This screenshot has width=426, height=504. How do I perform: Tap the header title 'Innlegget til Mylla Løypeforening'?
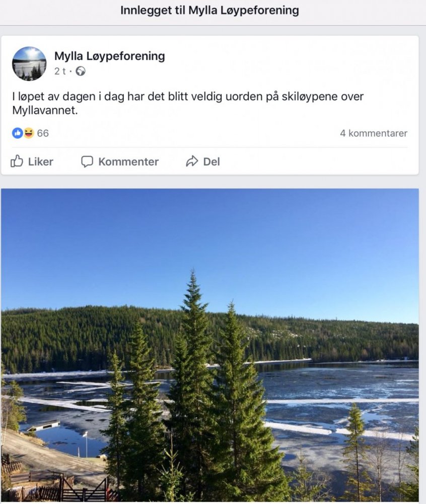(209, 11)
